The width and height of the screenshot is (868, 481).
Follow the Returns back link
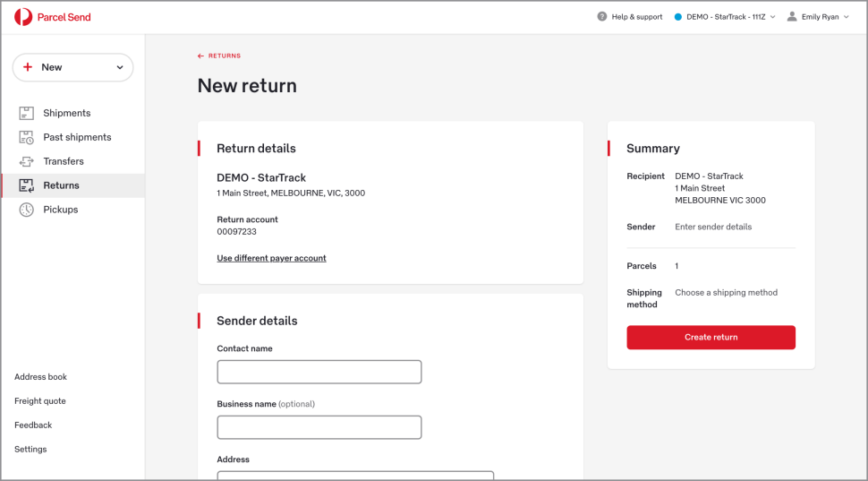click(219, 56)
